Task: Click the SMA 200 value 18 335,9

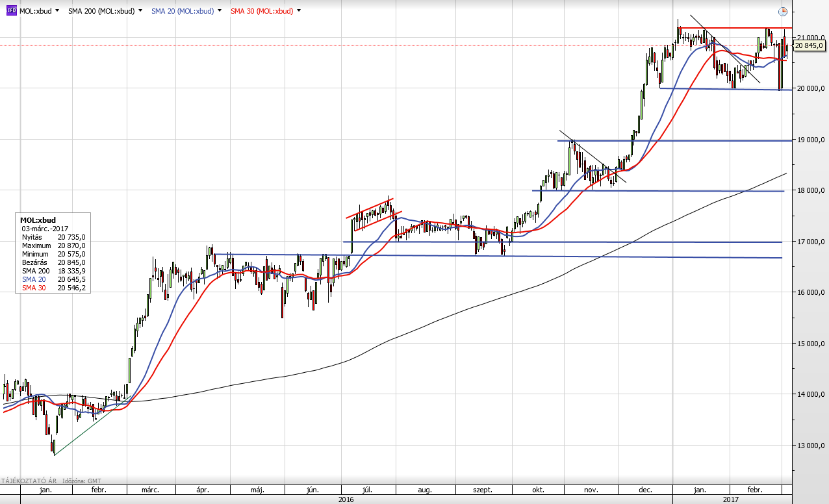Action: click(x=71, y=271)
